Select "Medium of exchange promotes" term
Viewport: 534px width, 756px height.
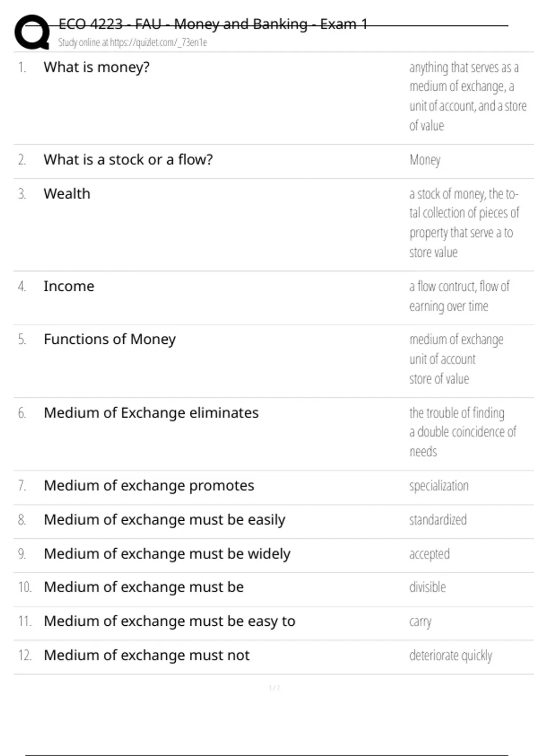(149, 486)
